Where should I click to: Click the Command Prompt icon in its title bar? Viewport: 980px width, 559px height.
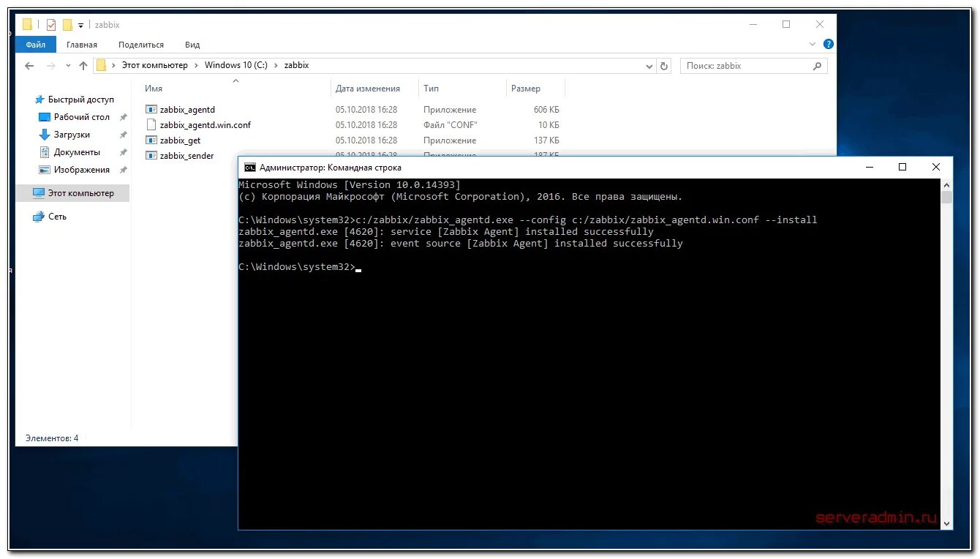click(x=249, y=168)
